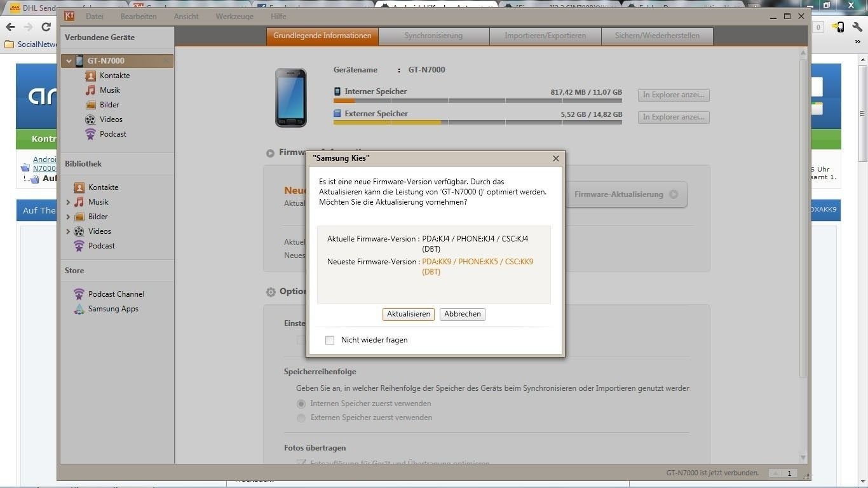
Task: Open the Werkzeuge menu
Action: [x=234, y=17]
